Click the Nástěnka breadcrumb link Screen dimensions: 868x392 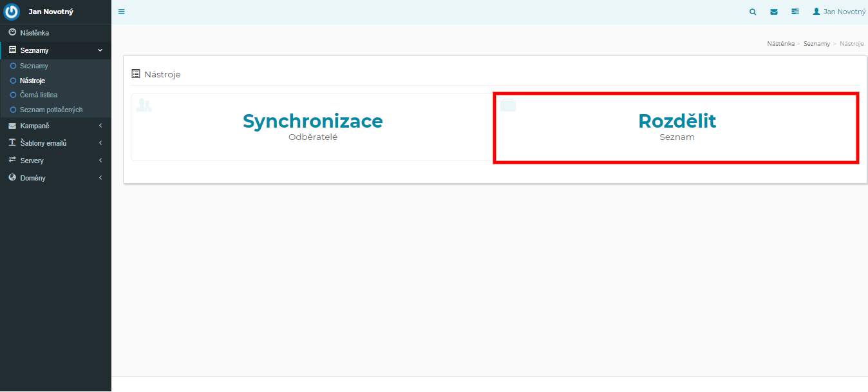point(780,44)
